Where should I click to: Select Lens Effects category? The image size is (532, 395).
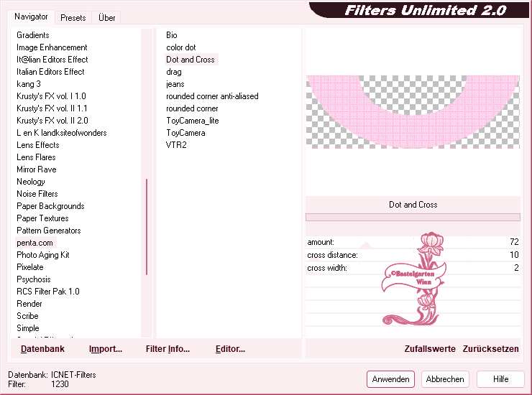click(38, 145)
